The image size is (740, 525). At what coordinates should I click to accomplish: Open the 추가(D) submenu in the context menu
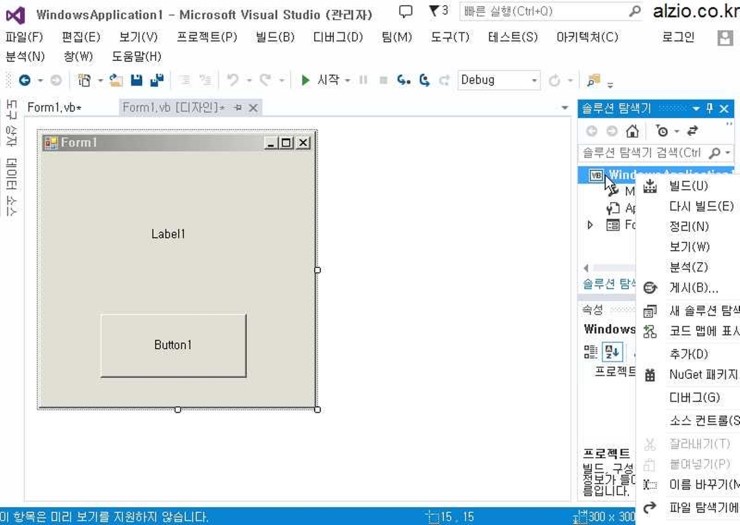coord(689,354)
